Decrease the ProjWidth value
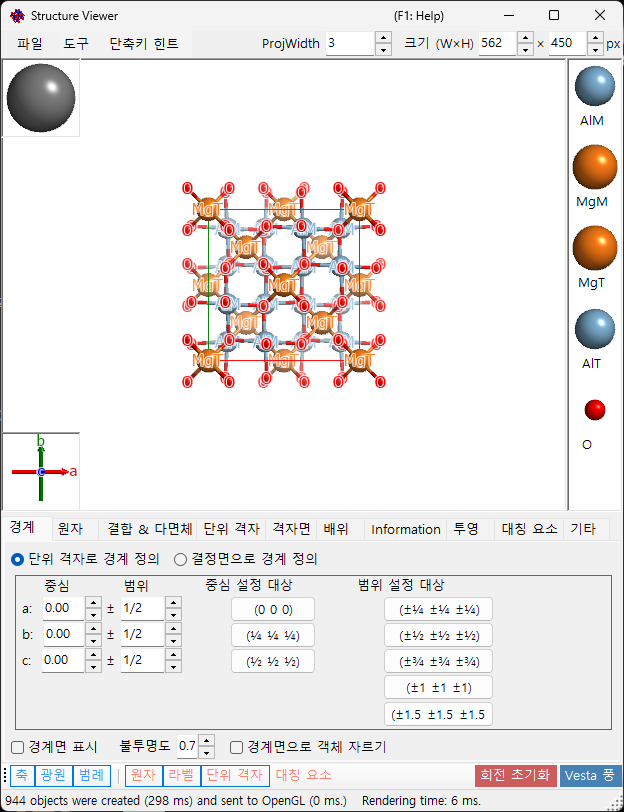 (x=383, y=50)
